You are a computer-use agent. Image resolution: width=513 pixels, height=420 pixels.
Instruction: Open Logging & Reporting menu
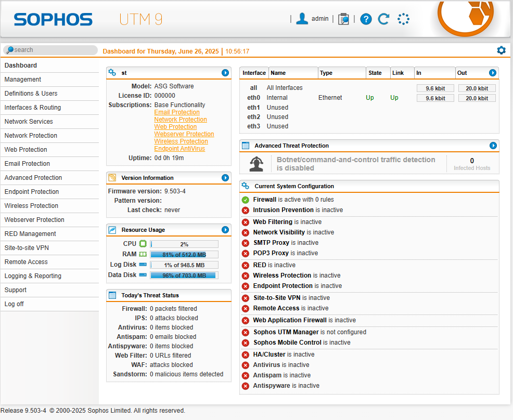point(50,276)
